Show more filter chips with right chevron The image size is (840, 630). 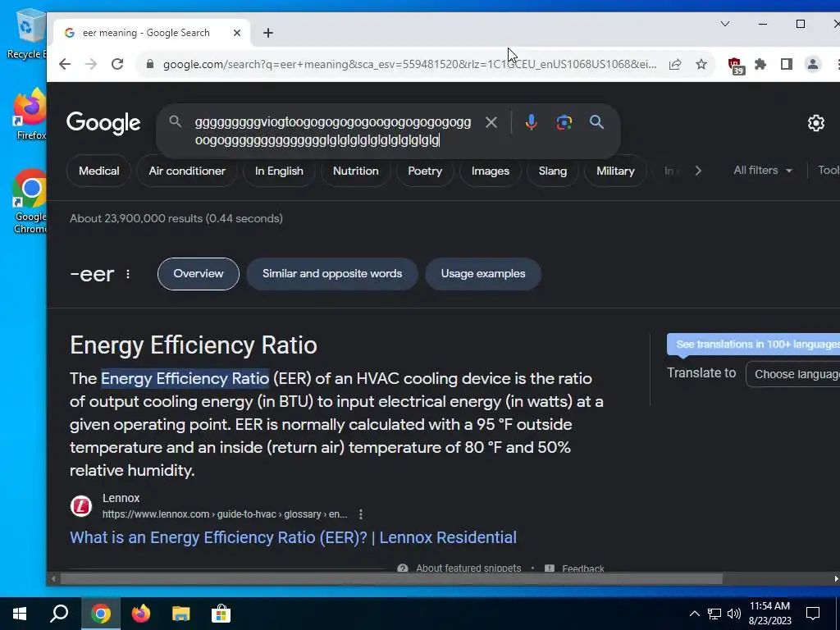coord(698,171)
